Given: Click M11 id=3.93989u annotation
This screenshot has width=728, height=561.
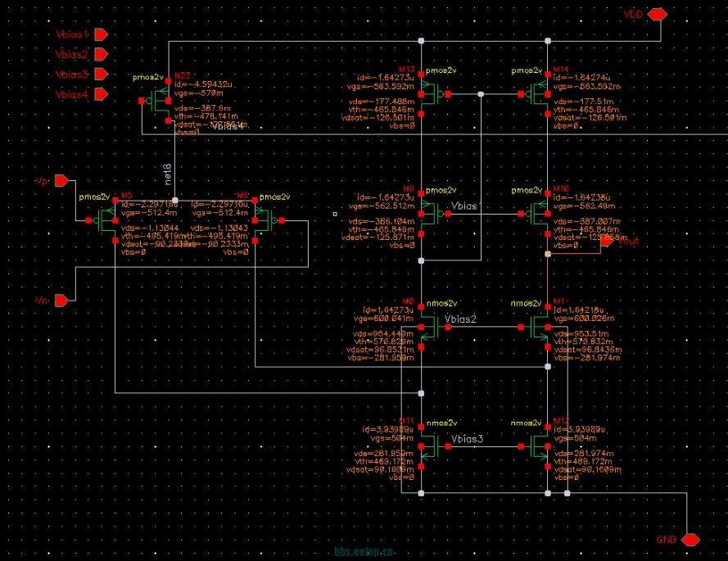Looking at the screenshot, I should coord(388,430).
